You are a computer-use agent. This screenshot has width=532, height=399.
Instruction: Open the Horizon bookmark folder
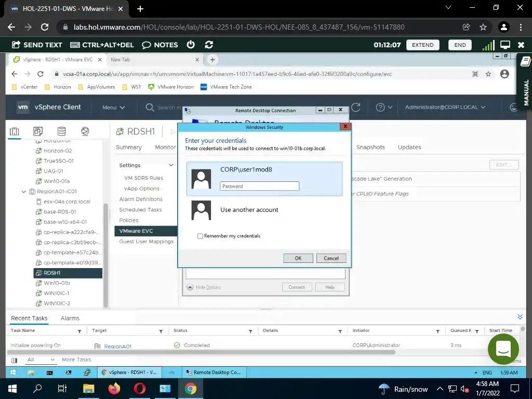point(58,87)
